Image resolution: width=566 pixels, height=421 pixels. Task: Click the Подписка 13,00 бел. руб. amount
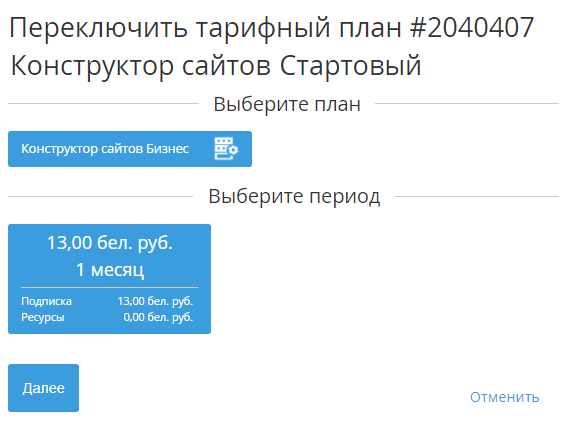tap(155, 301)
